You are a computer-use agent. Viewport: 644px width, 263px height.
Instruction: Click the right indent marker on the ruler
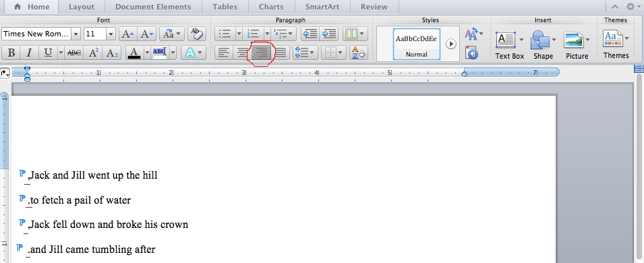click(465, 74)
